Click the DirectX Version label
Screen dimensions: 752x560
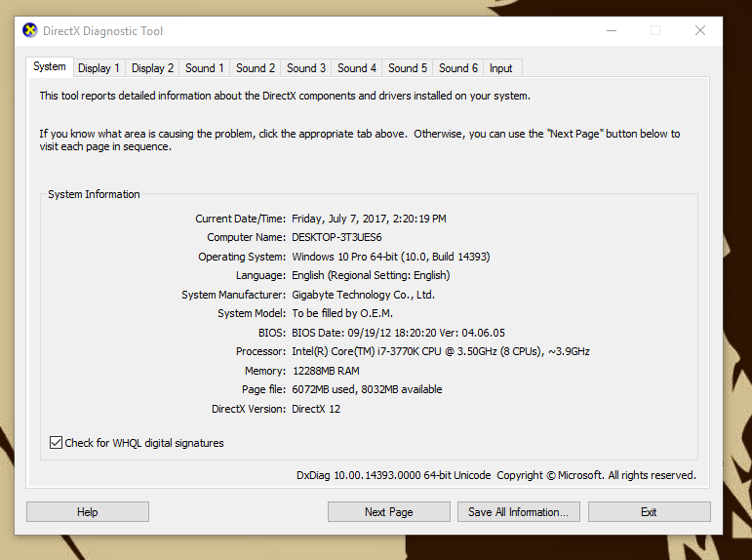249,409
